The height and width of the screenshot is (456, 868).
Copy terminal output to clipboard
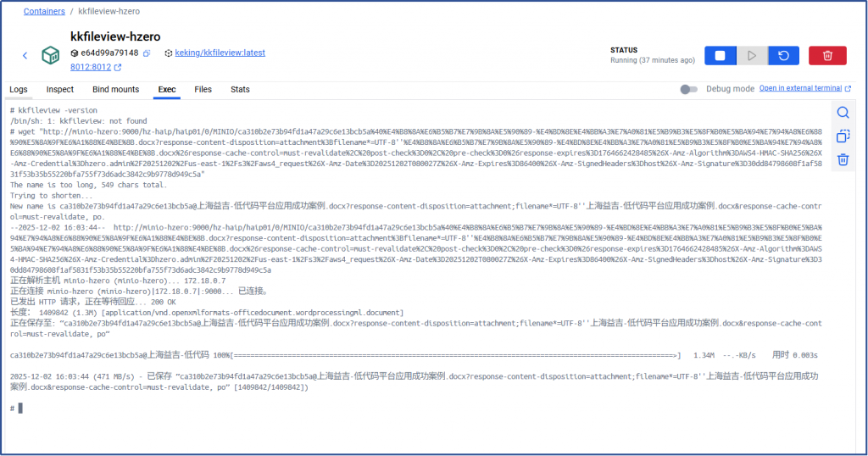[x=843, y=136]
